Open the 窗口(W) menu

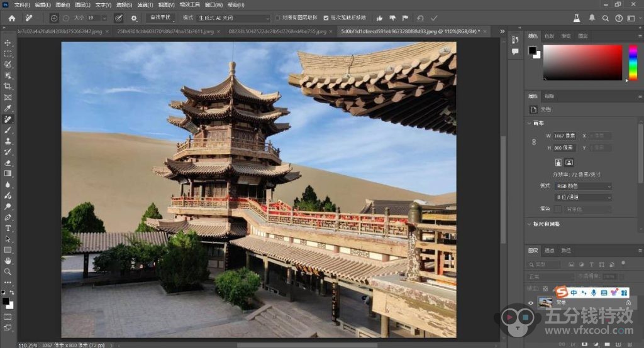click(x=213, y=5)
